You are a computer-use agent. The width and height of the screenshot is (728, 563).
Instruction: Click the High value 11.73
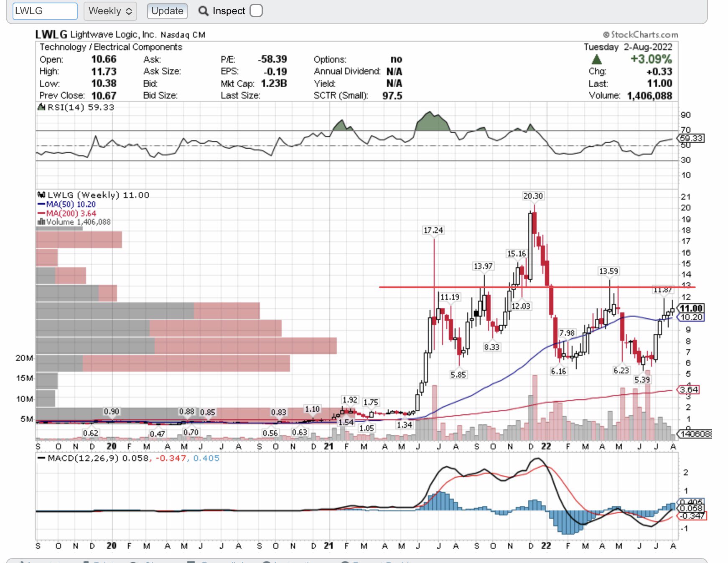(104, 71)
